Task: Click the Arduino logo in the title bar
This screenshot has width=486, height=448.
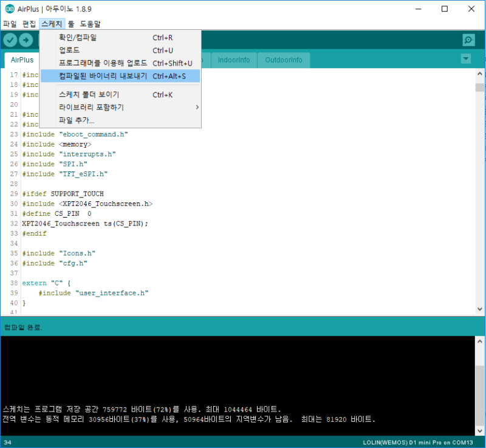Action: (9, 9)
